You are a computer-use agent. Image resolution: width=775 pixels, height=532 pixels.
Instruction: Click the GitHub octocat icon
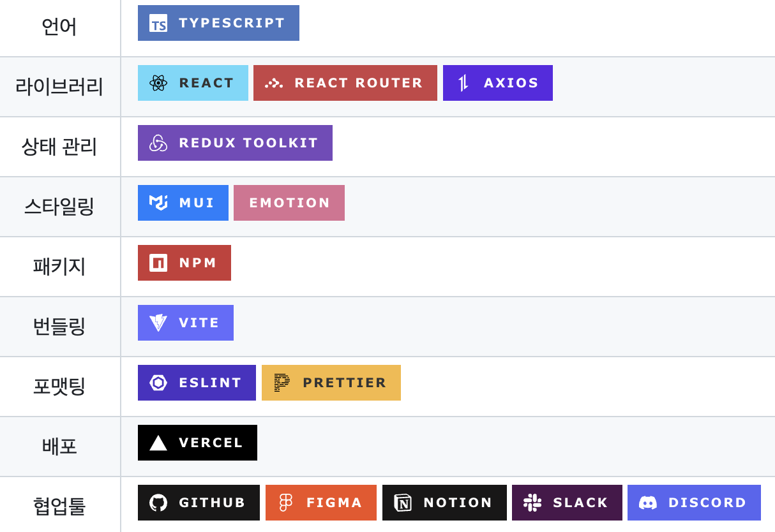coord(158,503)
